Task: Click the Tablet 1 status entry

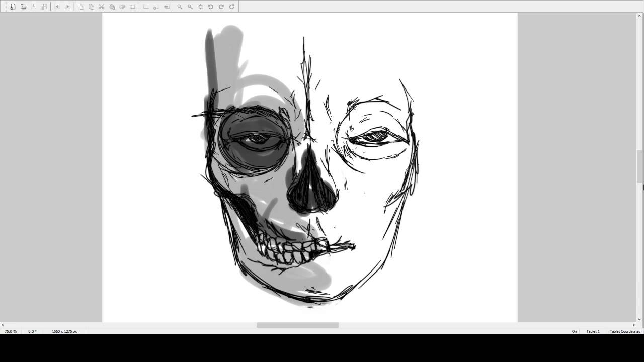Action: point(593,331)
